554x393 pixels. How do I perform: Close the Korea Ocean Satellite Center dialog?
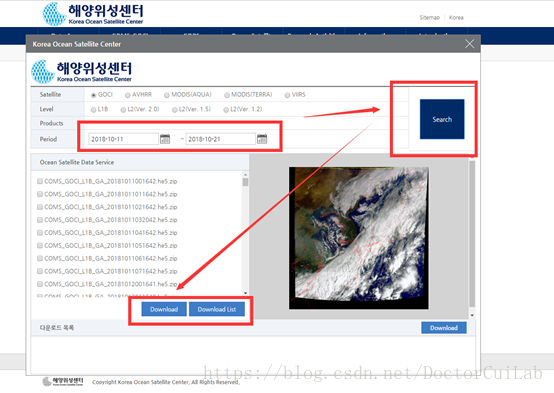pyautogui.click(x=470, y=44)
